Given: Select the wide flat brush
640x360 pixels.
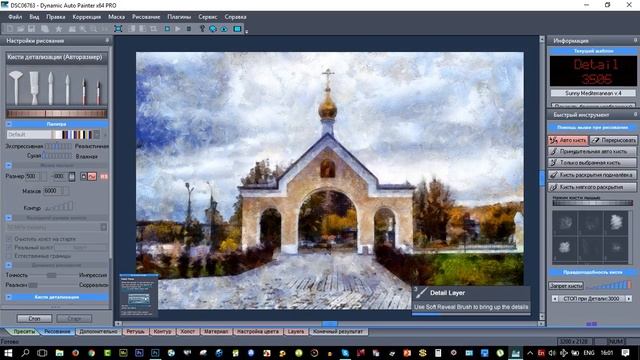Looking at the screenshot, I should tap(34, 88).
